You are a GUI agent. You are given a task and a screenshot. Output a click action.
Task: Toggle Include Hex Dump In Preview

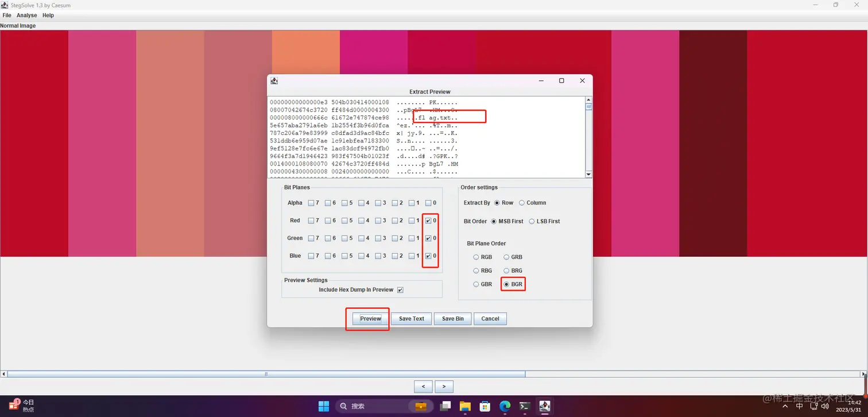pyautogui.click(x=400, y=290)
